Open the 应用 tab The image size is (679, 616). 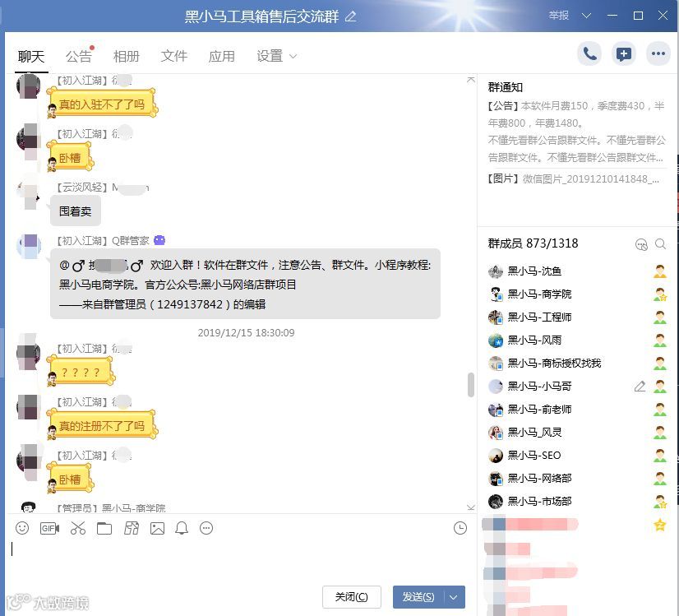point(222,56)
